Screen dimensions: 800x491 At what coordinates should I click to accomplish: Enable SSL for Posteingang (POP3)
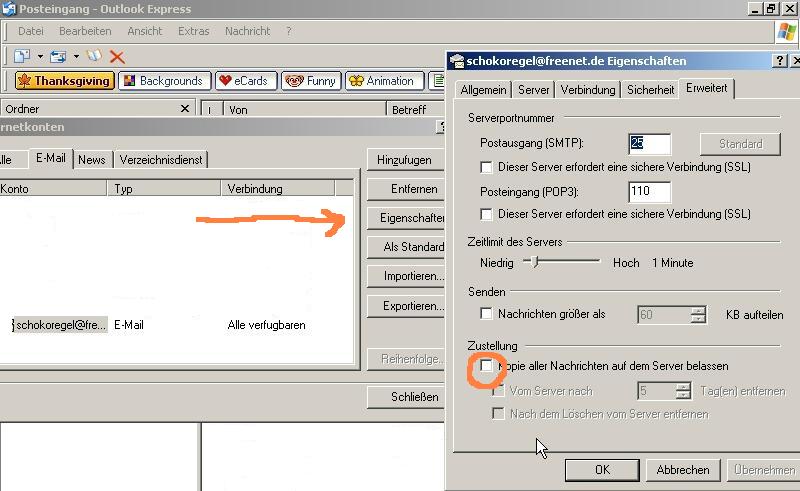[486, 214]
